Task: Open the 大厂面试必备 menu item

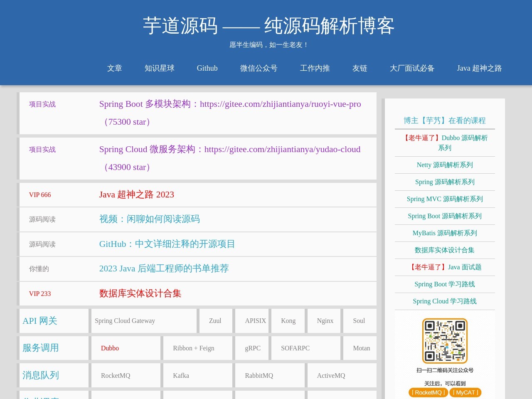Action: pyautogui.click(x=412, y=68)
